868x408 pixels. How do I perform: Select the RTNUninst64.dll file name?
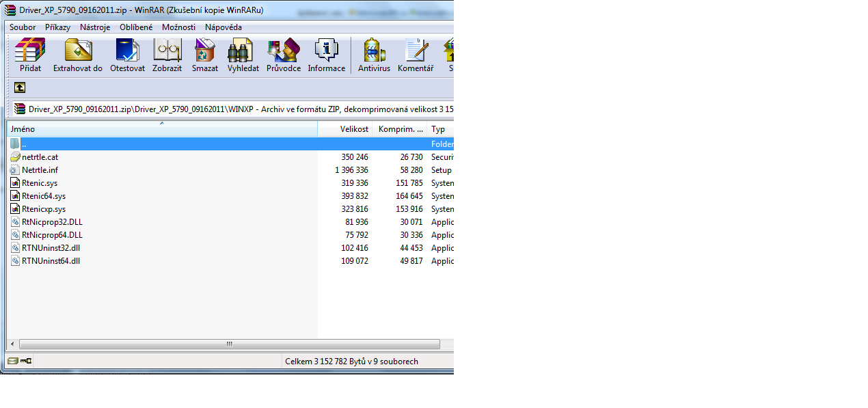[x=51, y=261]
